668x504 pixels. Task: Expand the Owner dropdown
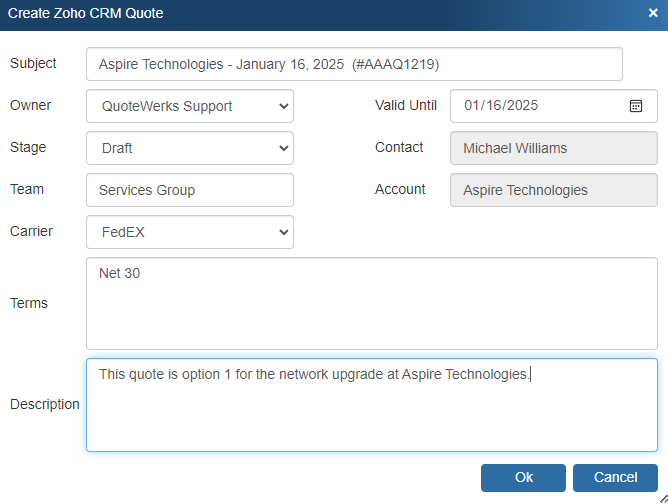tap(190, 106)
